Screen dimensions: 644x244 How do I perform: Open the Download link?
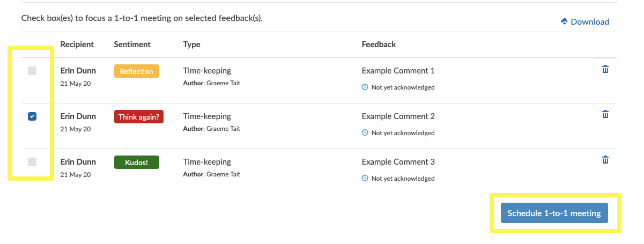point(585,22)
